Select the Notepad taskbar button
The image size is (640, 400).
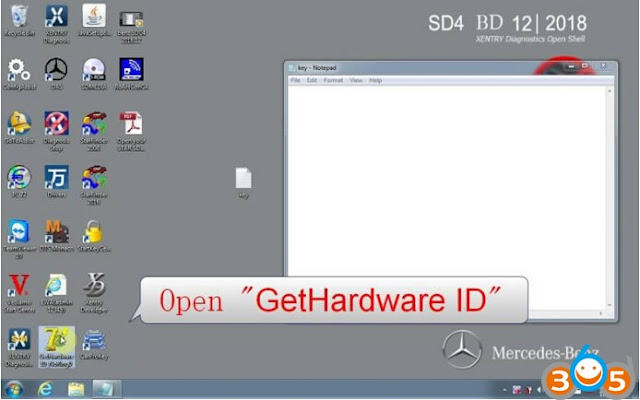107,389
